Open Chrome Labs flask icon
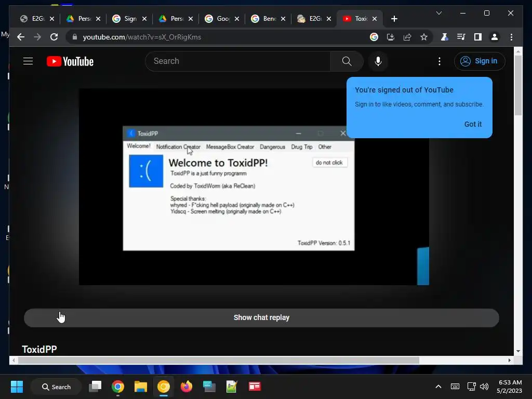The image size is (532, 399). click(444, 37)
